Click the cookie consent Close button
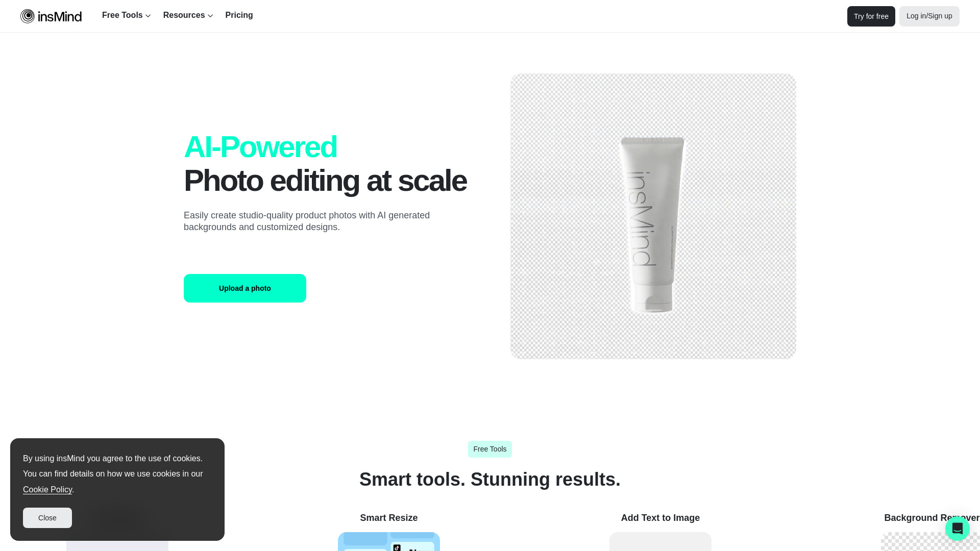Image resolution: width=980 pixels, height=551 pixels. click(47, 518)
